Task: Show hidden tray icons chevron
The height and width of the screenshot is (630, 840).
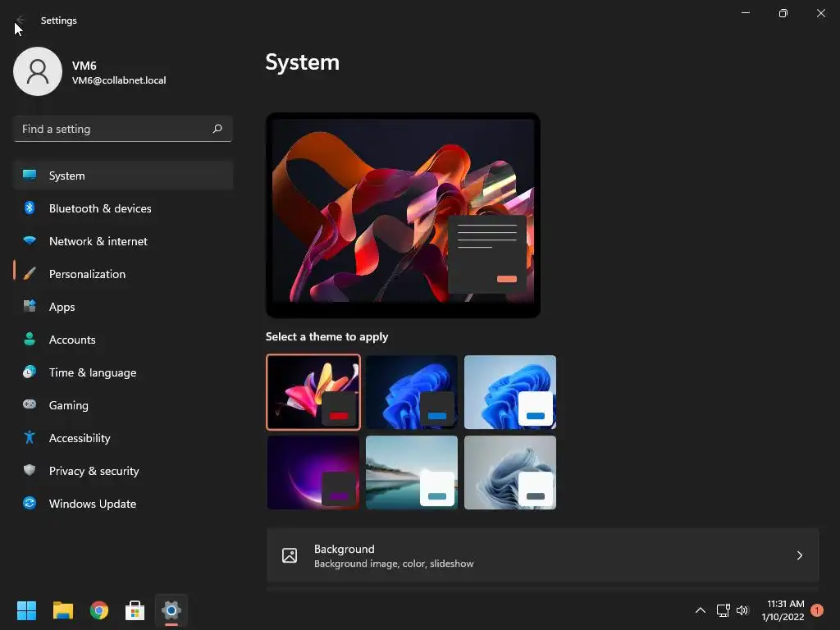Action: click(x=701, y=610)
